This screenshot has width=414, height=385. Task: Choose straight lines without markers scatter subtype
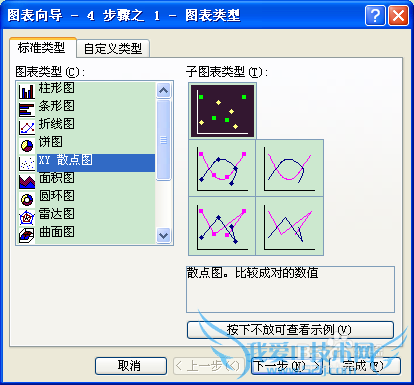289,226
